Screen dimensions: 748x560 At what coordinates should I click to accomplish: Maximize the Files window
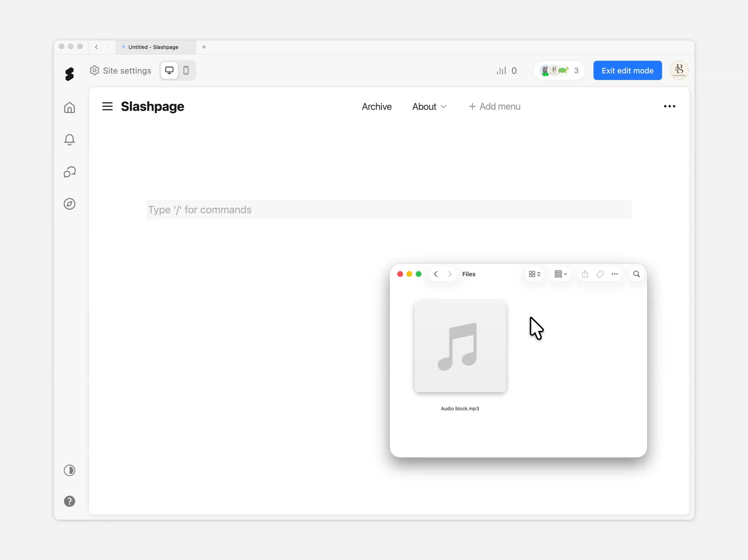[x=419, y=274]
